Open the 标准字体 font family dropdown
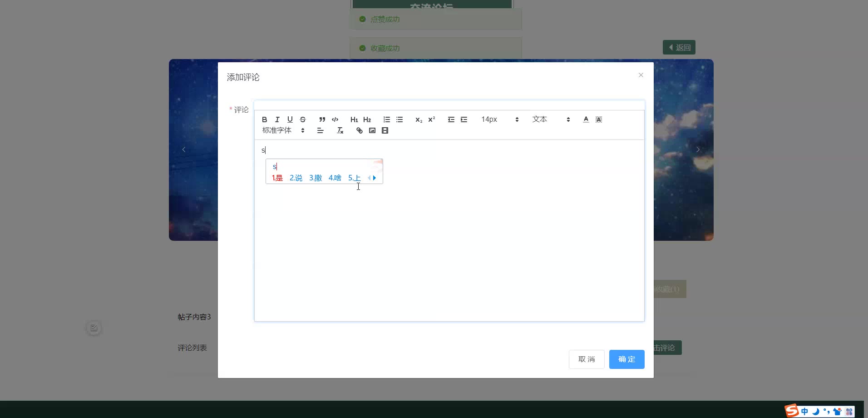Screen dimensions: 868x418 pos(284,130)
